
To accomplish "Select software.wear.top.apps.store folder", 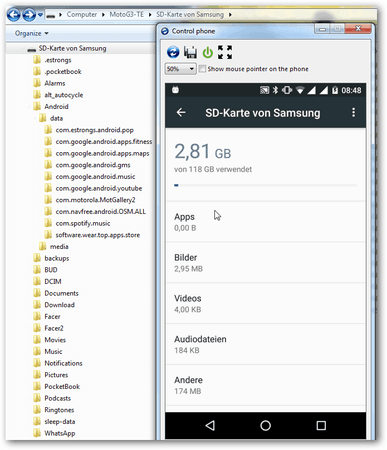I will click(98, 235).
